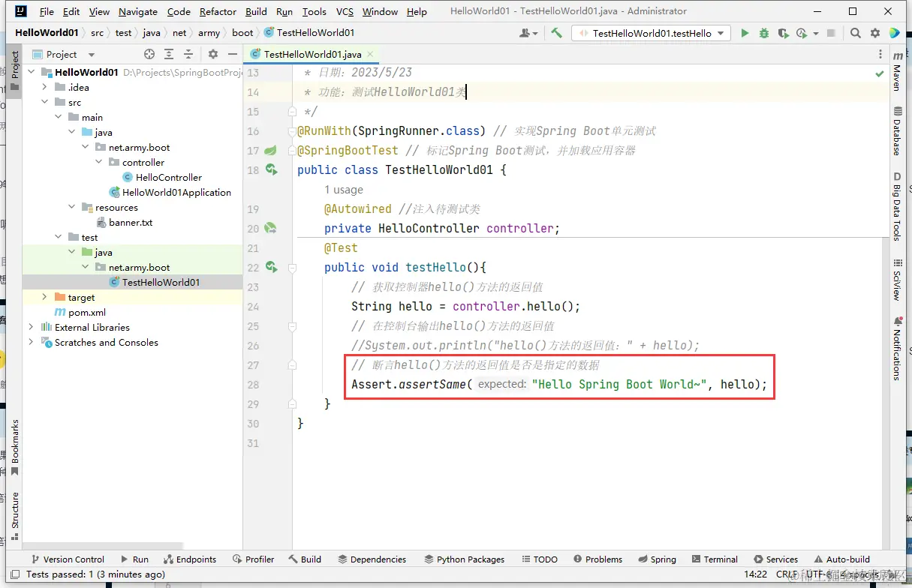Click the Spring leaf gutter icon on line 17
Viewport: 912px width, 588px height.
[270, 151]
